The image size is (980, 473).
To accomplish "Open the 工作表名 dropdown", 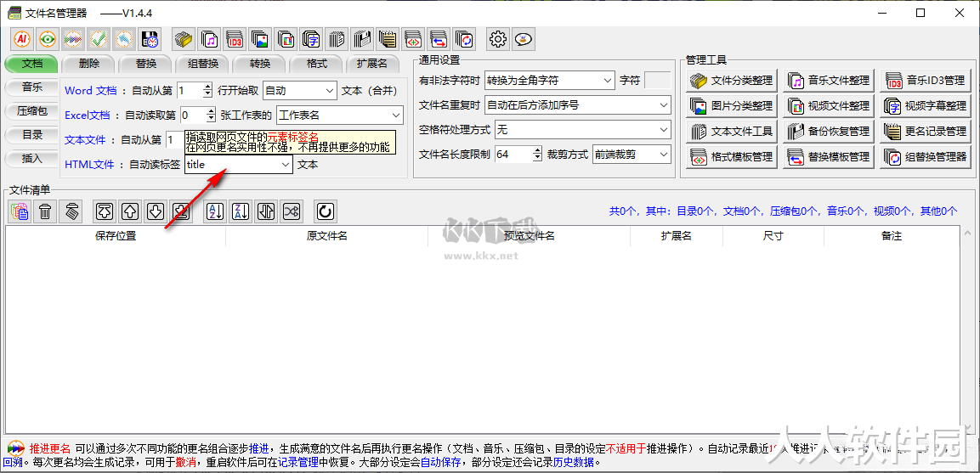I will tap(340, 115).
